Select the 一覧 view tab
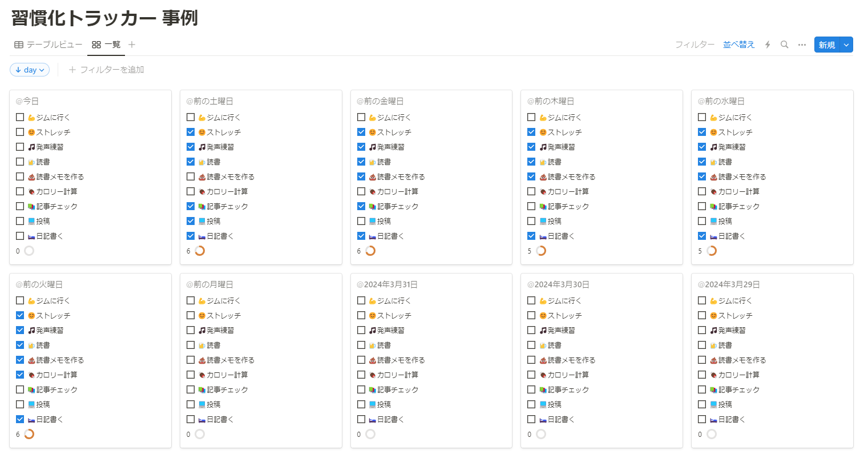 pyautogui.click(x=112, y=45)
